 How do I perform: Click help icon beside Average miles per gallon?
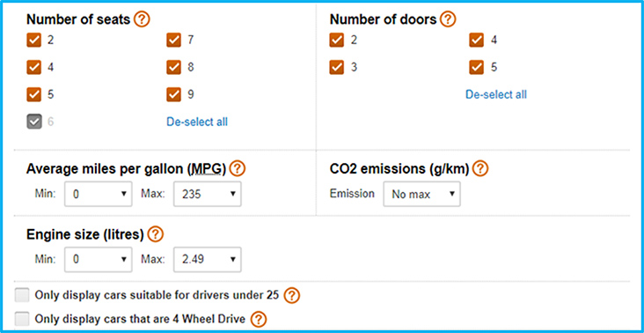click(238, 169)
